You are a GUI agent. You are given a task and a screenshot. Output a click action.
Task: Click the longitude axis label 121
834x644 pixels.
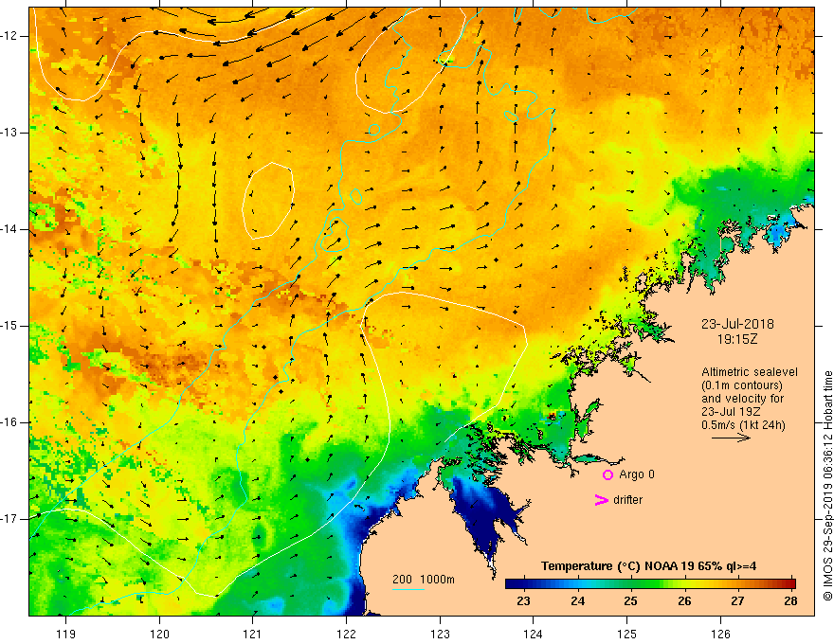(x=253, y=634)
